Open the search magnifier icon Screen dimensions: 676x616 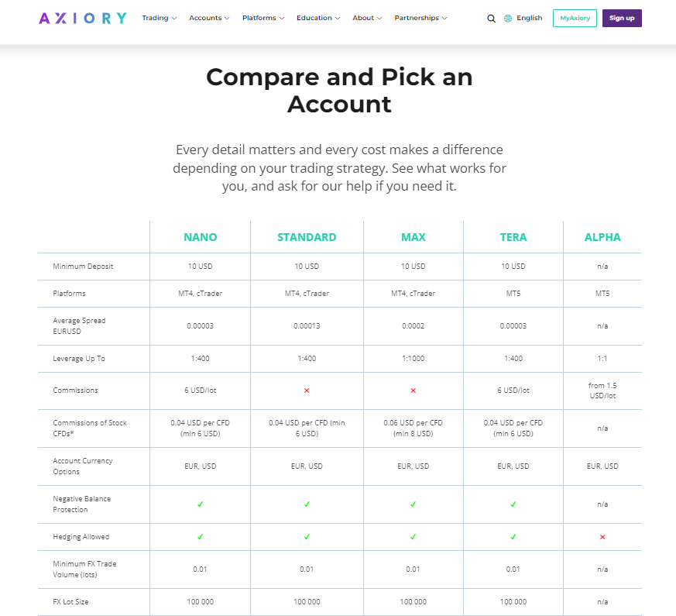[x=491, y=19]
